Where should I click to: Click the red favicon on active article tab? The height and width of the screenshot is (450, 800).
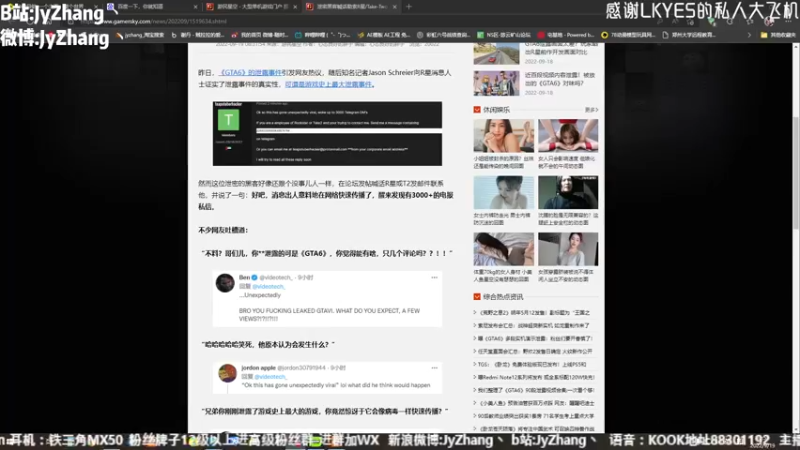309,7
